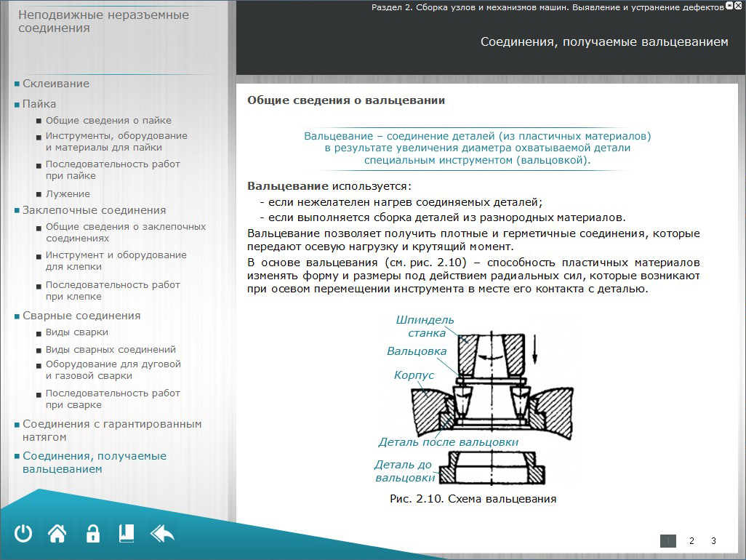Click the power exit icon

coord(23,534)
